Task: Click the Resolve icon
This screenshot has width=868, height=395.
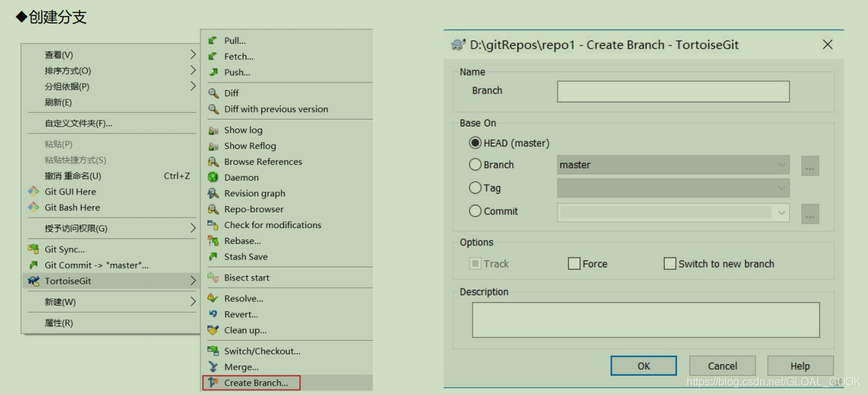Action: pos(213,298)
